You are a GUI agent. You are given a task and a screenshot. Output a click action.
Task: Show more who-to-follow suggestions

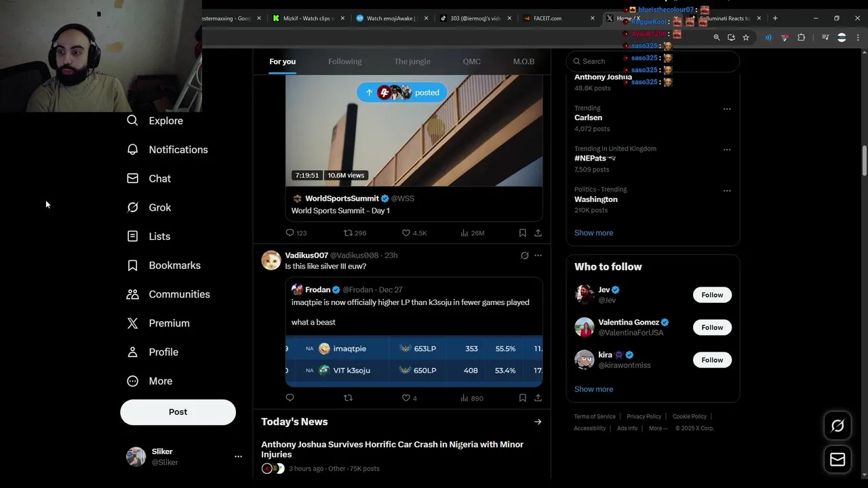(593, 389)
